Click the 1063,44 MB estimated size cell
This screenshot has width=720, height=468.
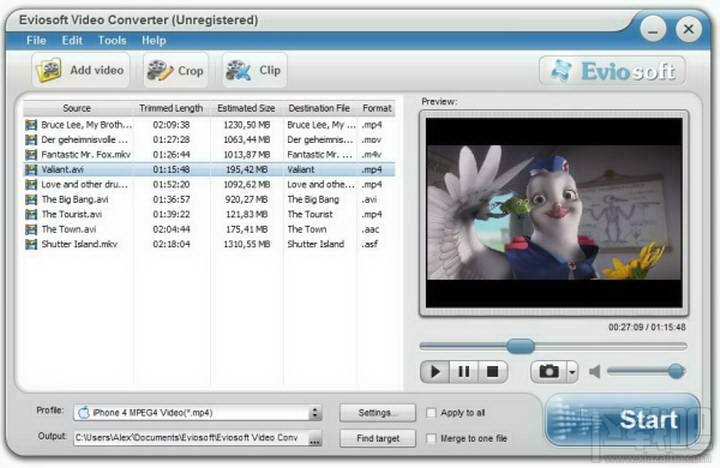[x=247, y=140]
